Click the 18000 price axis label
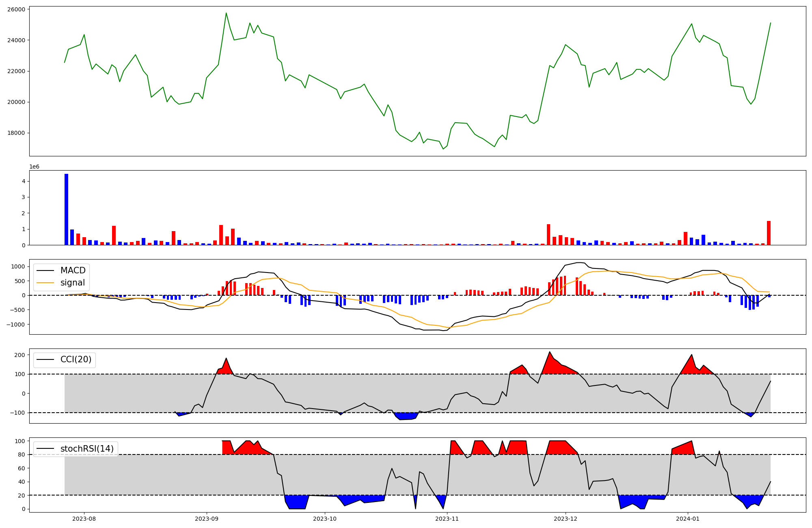This screenshot has width=812, height=528. 16,133
